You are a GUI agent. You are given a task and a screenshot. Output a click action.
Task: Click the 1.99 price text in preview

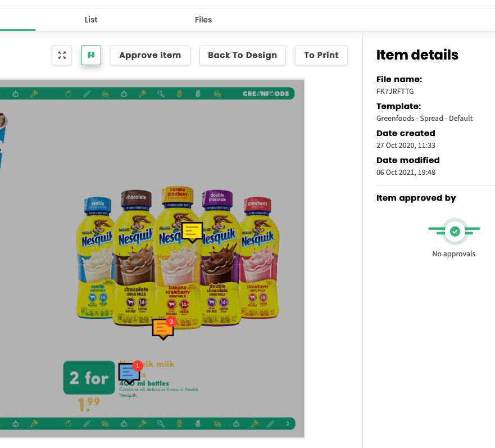pos(89,404)
